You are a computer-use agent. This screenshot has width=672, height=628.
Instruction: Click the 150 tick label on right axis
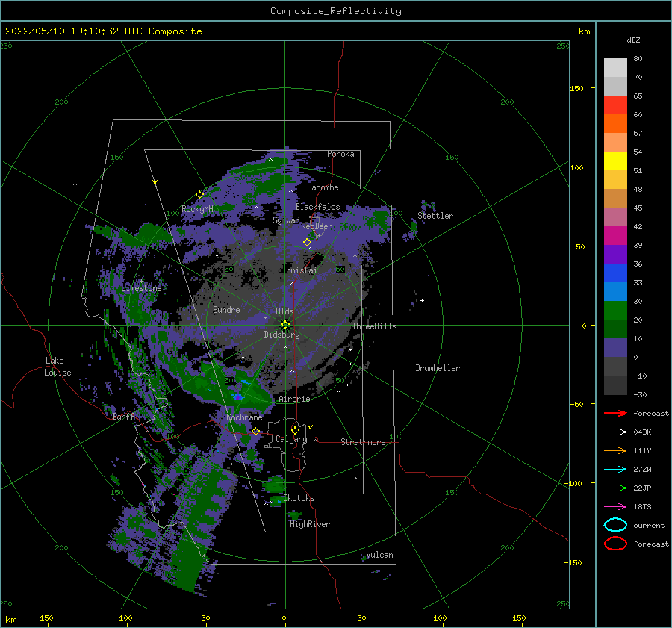coord(576,88)
